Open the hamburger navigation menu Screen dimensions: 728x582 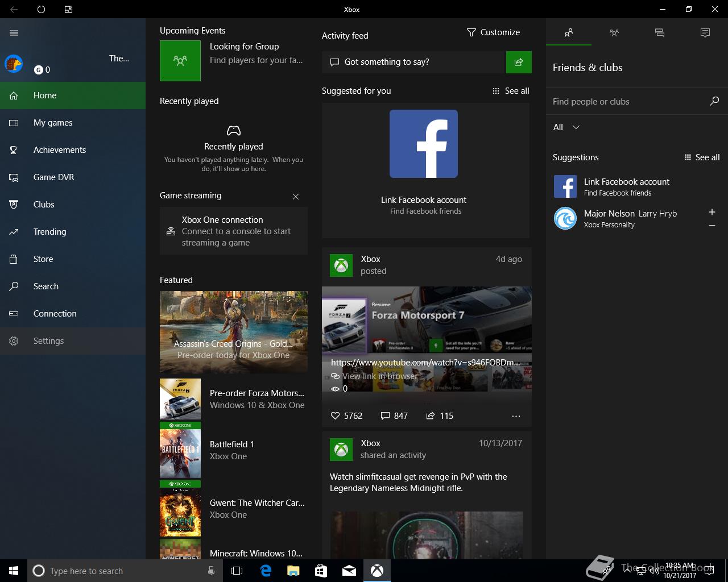(14, 33)
